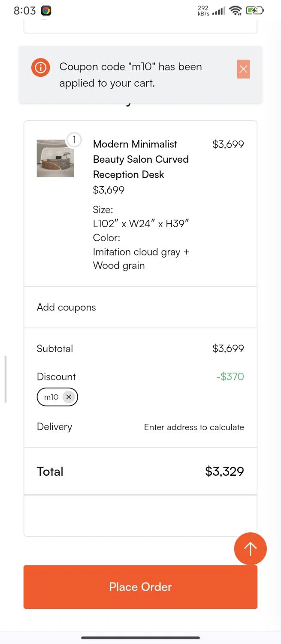Expand the Add coupons section
Screen dimensions: 281x644
click(140, 307)
